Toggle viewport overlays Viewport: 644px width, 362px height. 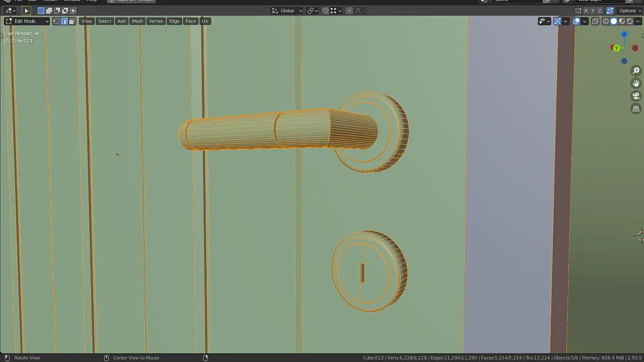pyautogui.click(x=576, y=21)
